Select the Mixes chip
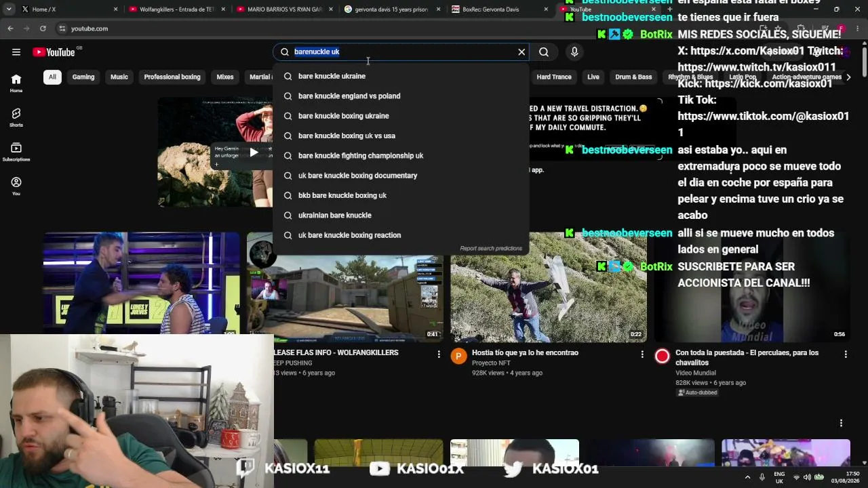This screenshot has height=488, width=868. pos(225,77)
